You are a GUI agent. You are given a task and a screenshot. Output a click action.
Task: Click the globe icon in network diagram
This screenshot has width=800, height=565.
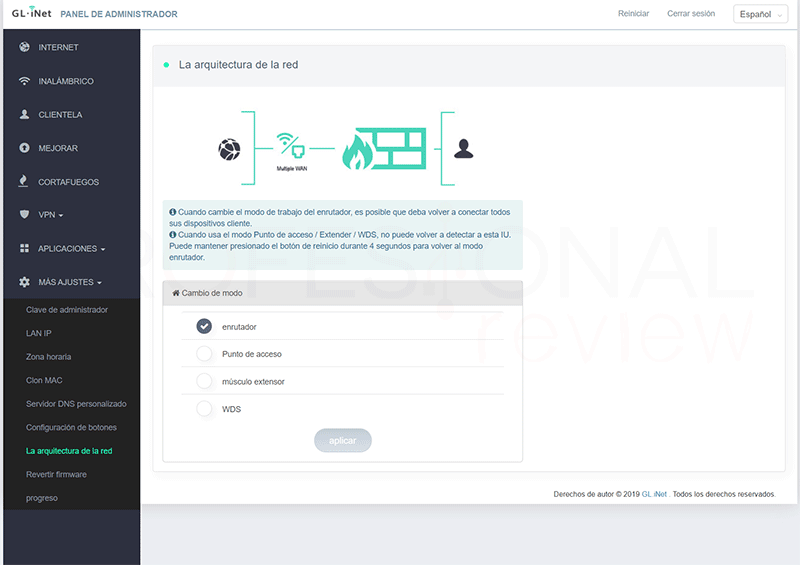click(229, 149)
